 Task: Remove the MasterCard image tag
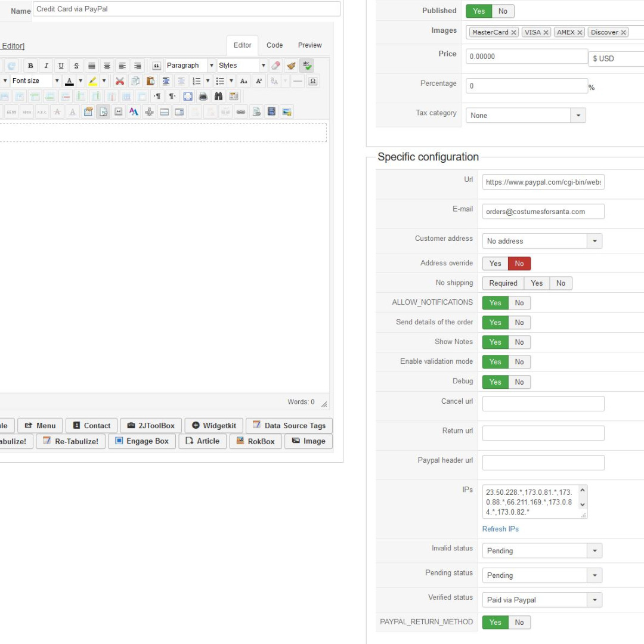click(x=513, y=32)
